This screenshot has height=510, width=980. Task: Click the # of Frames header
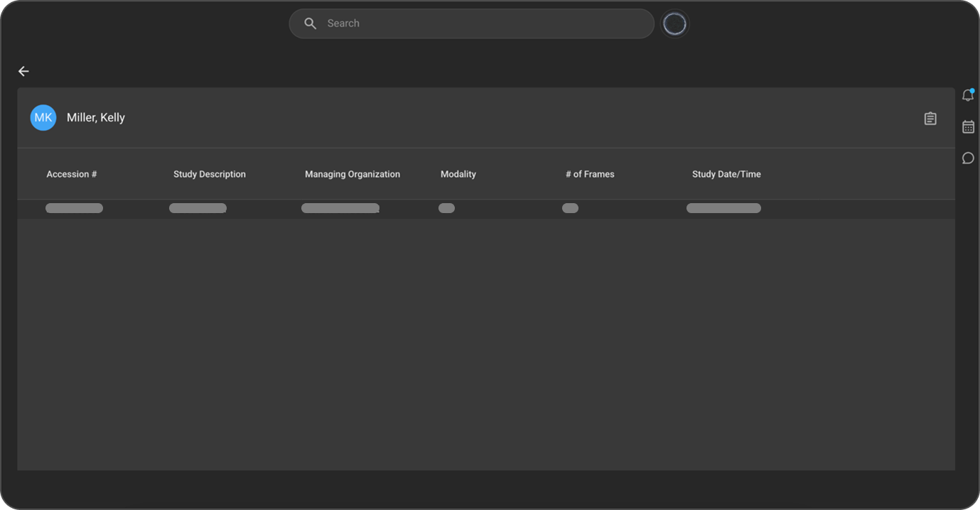590,174
